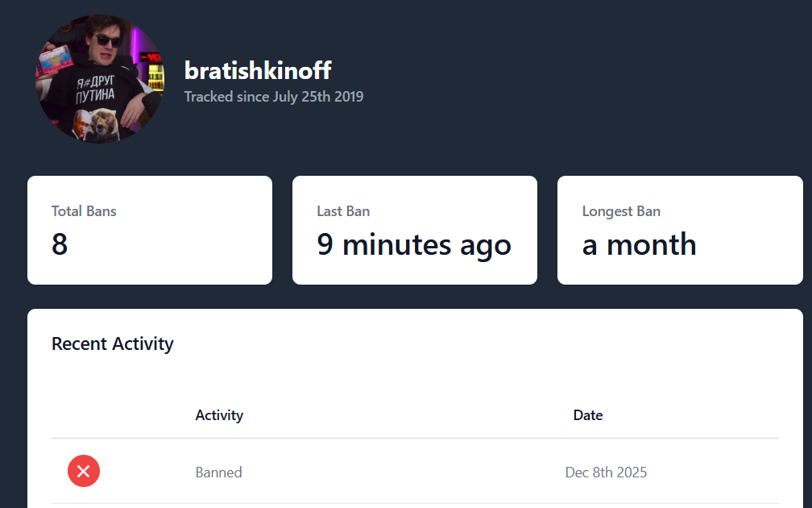Click the red X banned status icon
This screenshot has width=812, height=508.
[x=83, y=471]
